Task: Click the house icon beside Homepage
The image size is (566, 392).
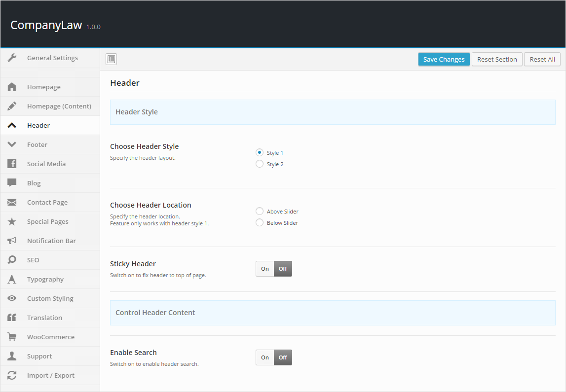Action: pyautogui.click(x=12, y=87)
